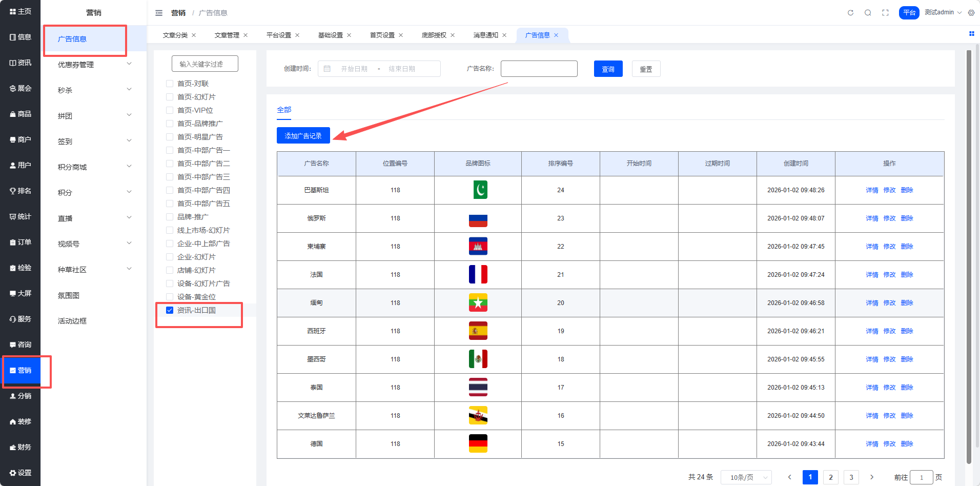Image resolution: width=980 pixels, height=486 pixels.
Task: Click the calendar icon in date range
Action: 327,69
